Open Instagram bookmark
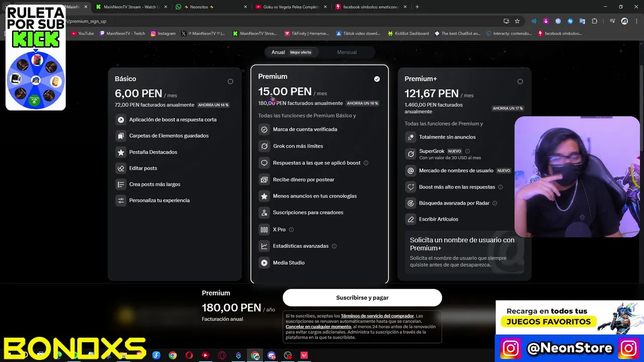Screen dimensions: 644x362 pos(163,34)
